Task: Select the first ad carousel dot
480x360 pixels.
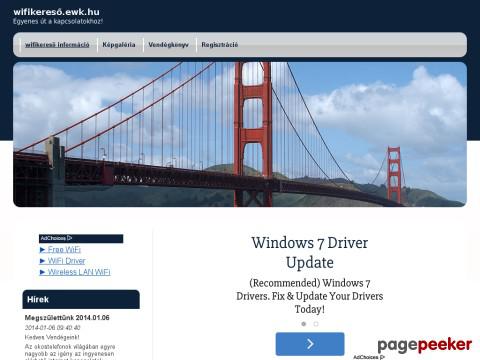Action: click(x=304, y=324)
